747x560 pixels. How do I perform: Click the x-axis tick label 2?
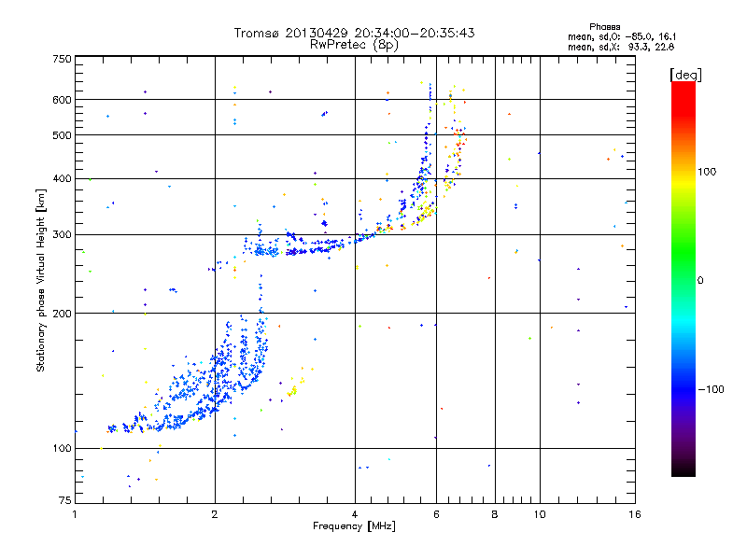(x=215, y=514)
